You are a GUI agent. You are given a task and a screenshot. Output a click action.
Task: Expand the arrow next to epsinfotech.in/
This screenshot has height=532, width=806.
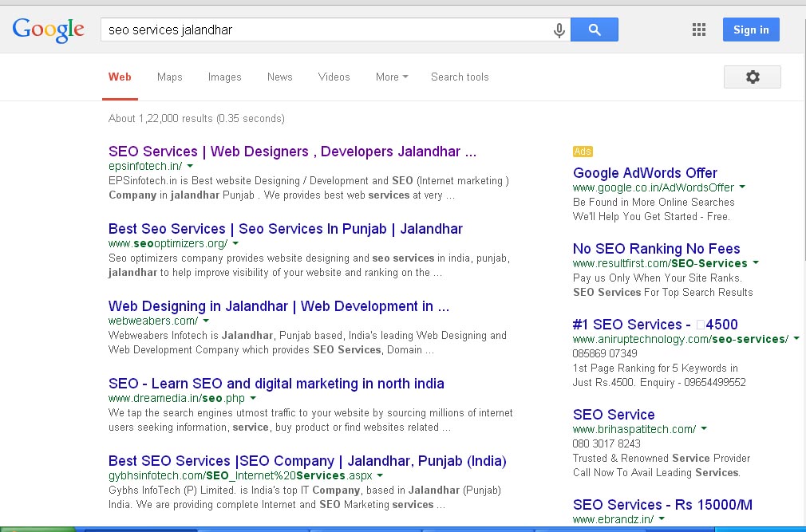click(x=190, y=167)
